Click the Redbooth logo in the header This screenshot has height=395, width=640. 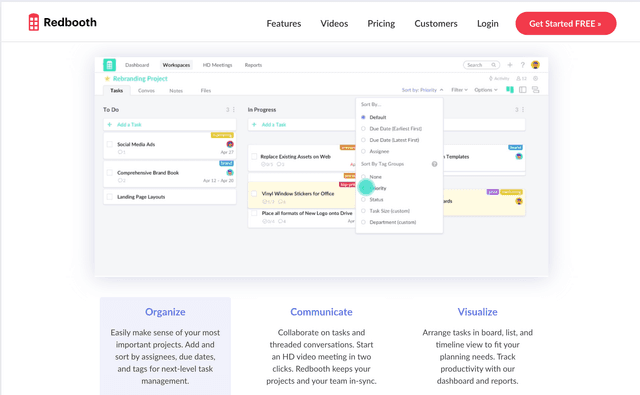(62, 22)
